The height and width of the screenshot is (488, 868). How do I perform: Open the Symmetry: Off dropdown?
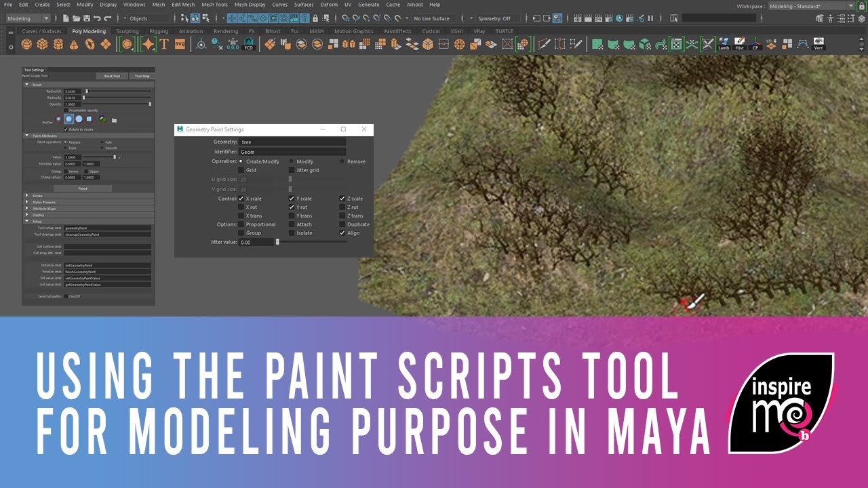[x=498, y=18]
